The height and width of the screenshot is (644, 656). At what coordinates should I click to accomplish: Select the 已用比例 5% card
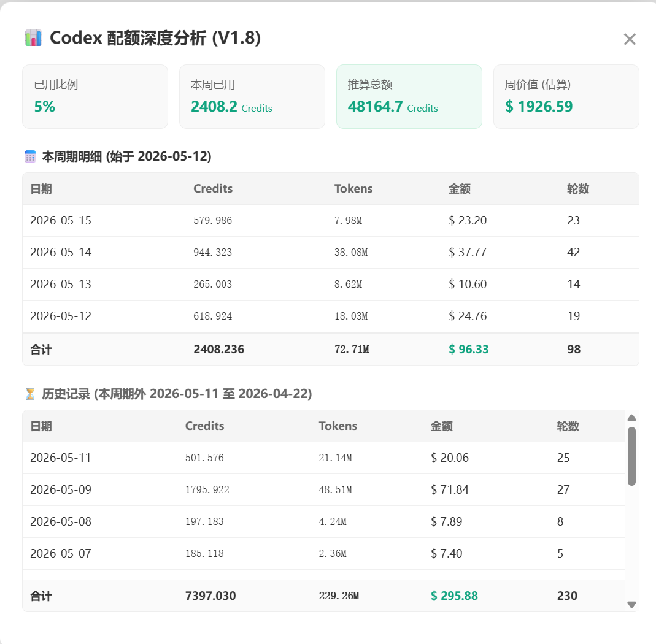95,97
